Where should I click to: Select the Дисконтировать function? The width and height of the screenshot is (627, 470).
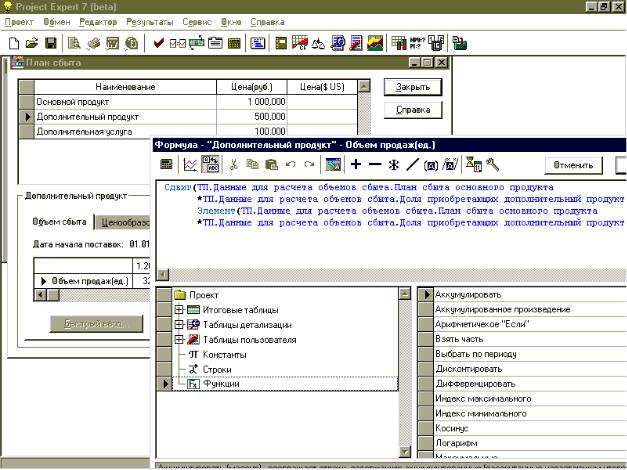[x=530, y=369]
